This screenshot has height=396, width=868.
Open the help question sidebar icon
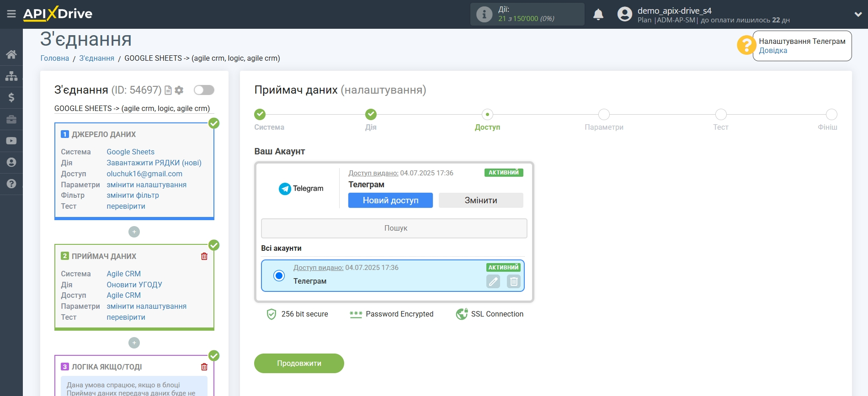click(11, 184)
